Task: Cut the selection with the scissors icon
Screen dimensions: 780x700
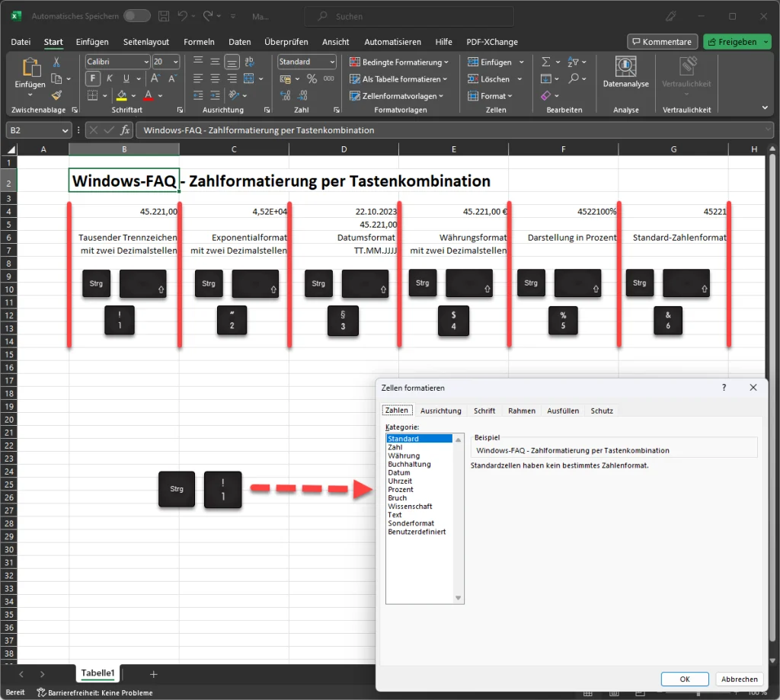Action: pos(56,62)
